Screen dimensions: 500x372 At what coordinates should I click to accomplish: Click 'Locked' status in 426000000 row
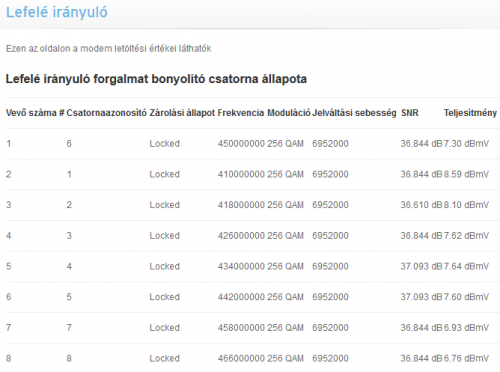pyautogui.click(x=164, y=236)
